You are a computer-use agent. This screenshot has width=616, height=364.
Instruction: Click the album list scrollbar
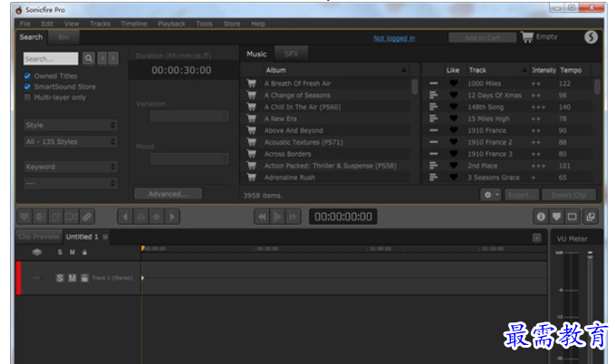point(415,87)
